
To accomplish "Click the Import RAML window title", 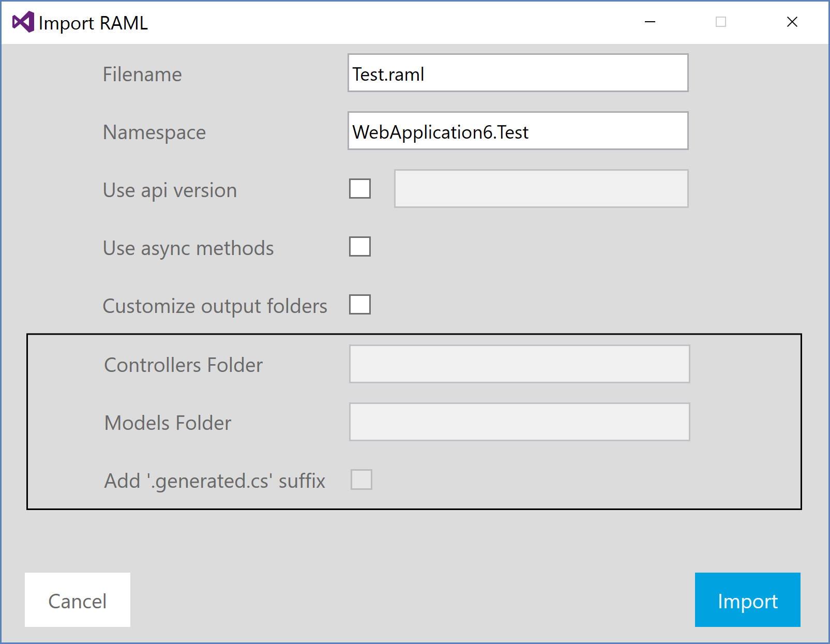I will click(93, 23).
